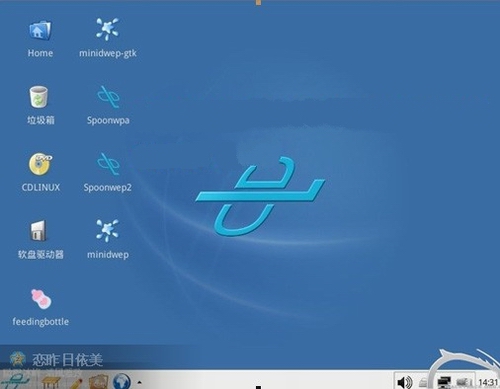
Task: Launch minidwep-gtk from the desktop
Action: tap(107, 29)
